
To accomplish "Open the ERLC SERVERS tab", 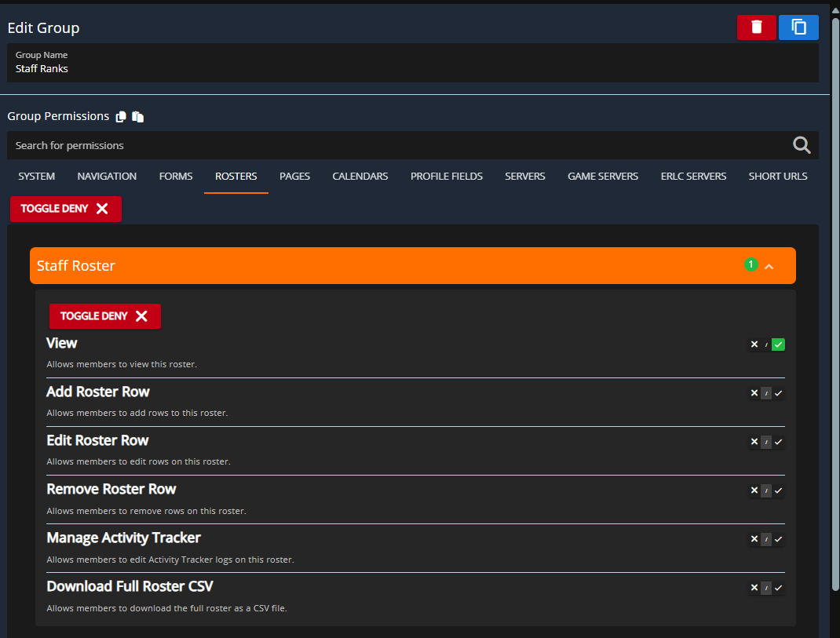I will click(x=693, y=177).
